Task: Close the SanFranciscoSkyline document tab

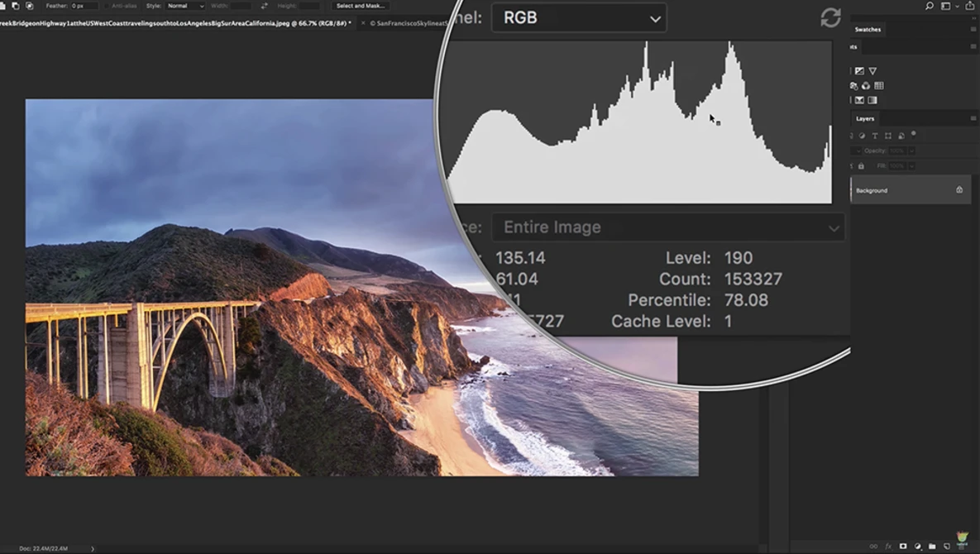Action: (362, 23)
